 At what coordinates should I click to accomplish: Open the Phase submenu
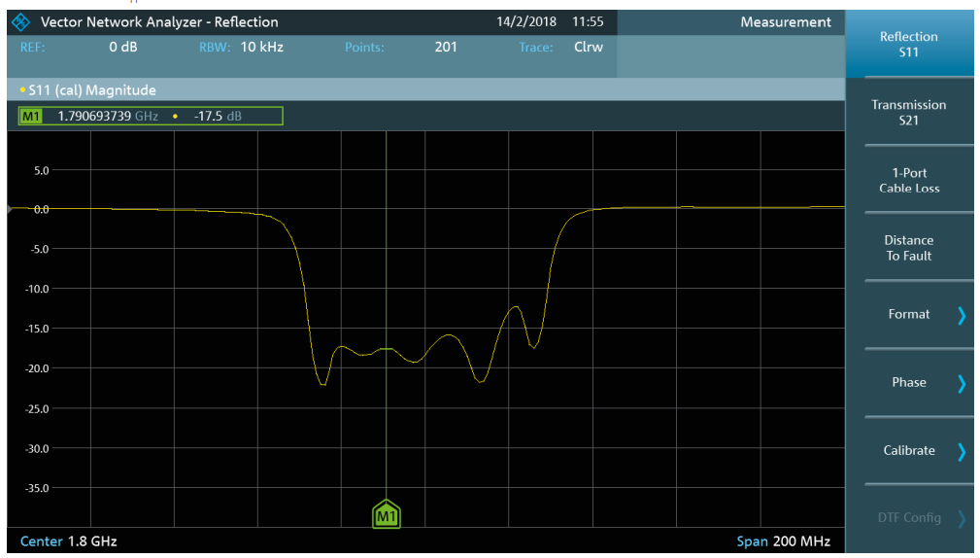tap(908, 383)
